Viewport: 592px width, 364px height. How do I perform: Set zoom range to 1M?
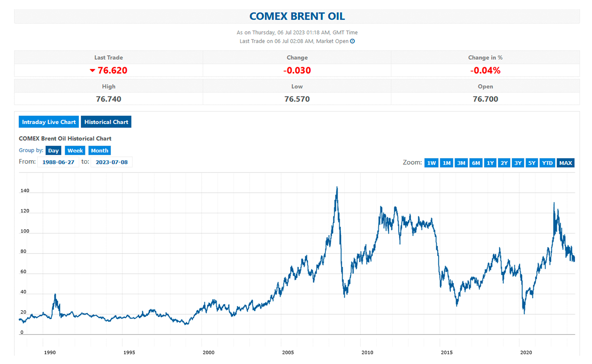click(x=446, y=163)
